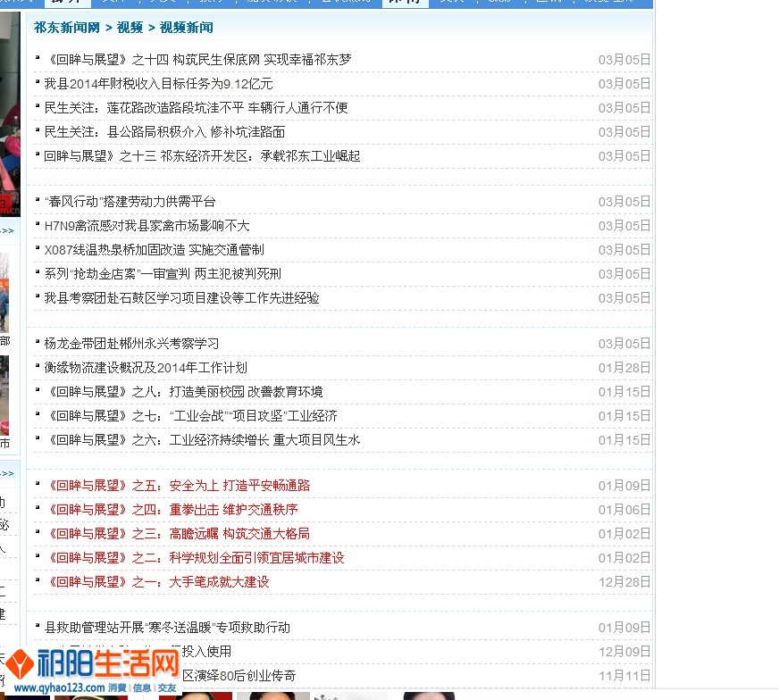779x700 pixels.
Task: Open 杨龙金带团赴郴州永兴考察学习 article
Action: (x=131, y=344)
